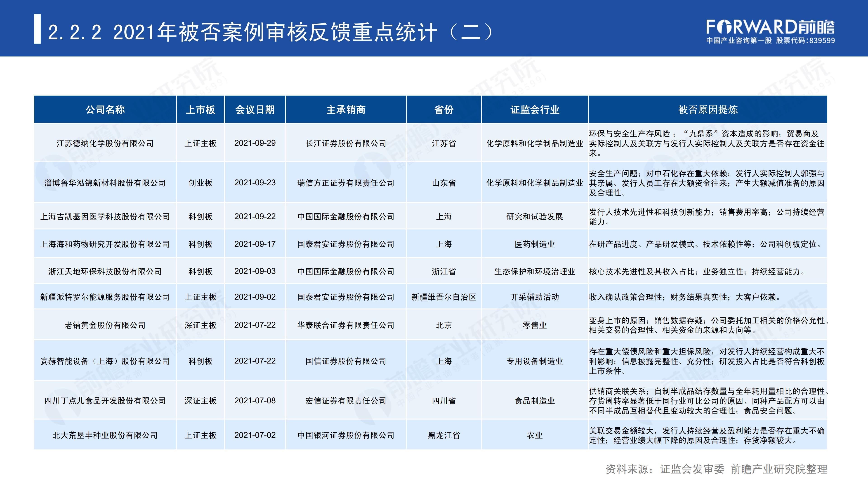868x488 pixels.
Task: Select the 江苏德纳化学股份有限公司 cell
Action: click(105, 143)
